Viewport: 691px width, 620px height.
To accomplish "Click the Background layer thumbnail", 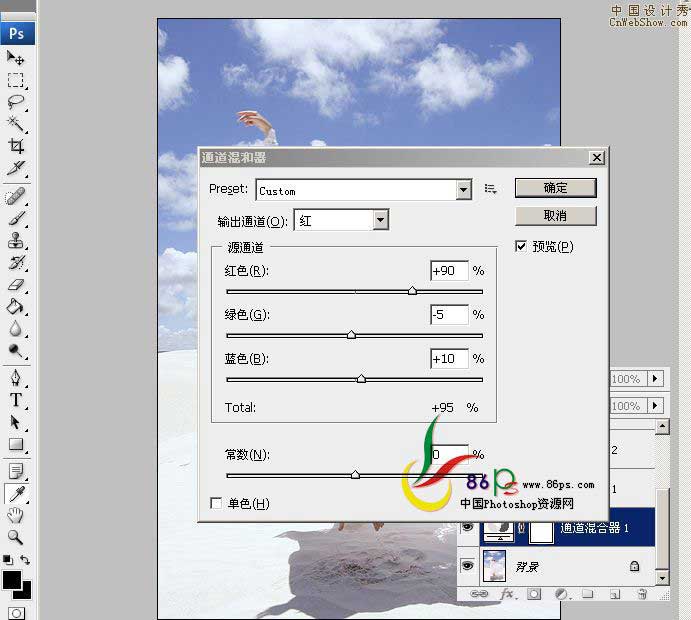I will point(494,566).
